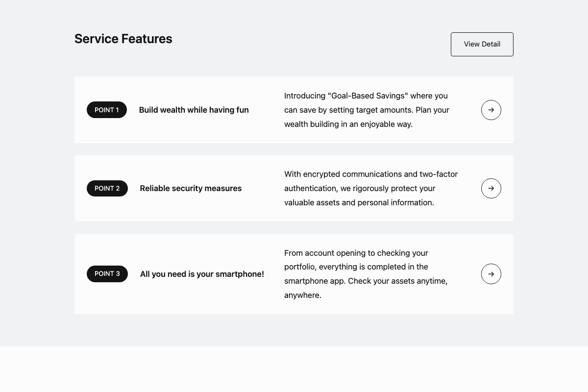Click 'wealth building in an enjoyable way' line
The image size is (588, 392).
point(348,124)
